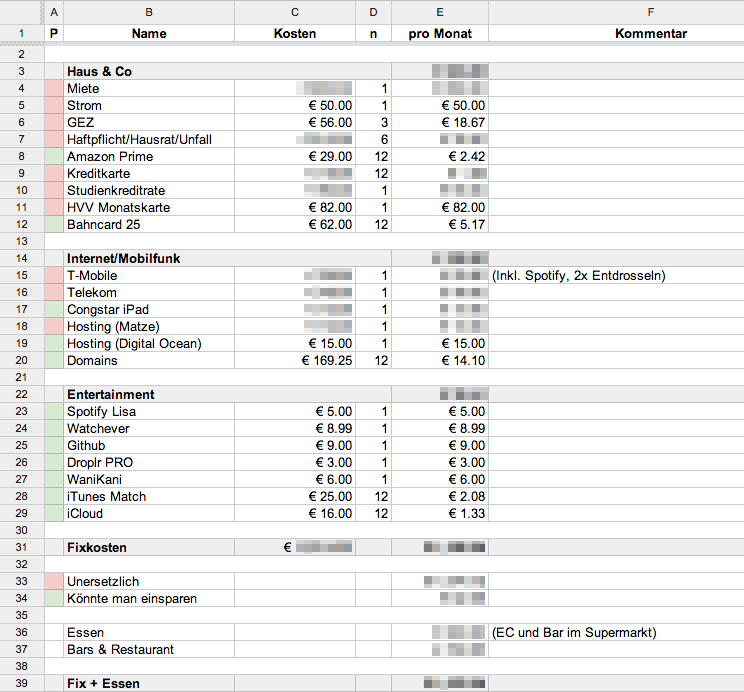
Task: Click the red priority cell beside Miete
Action: 54,88
